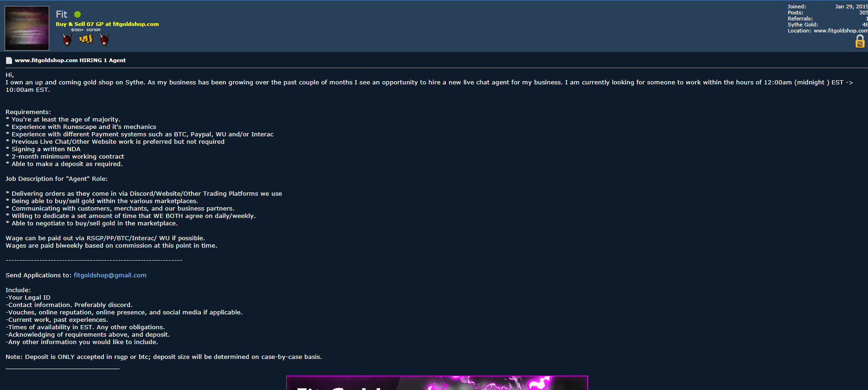The image size is (868, 390).
Task: Click the 'Requirements:' heading in the post
Action: point(28,112)
